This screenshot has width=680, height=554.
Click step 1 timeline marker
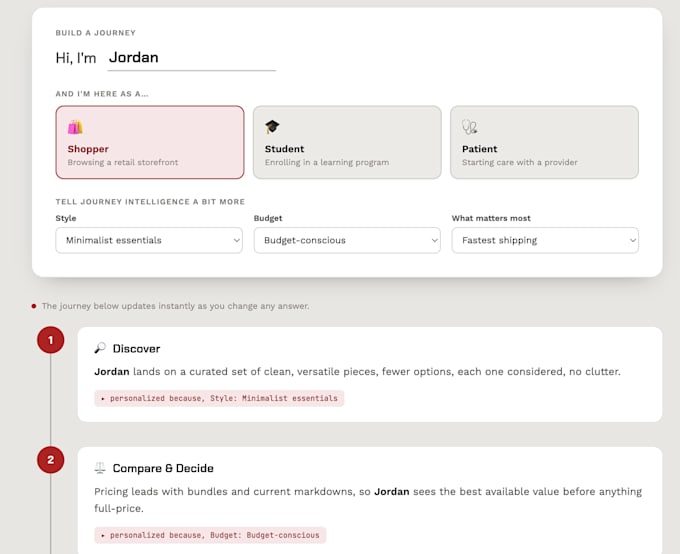point(51,340)
